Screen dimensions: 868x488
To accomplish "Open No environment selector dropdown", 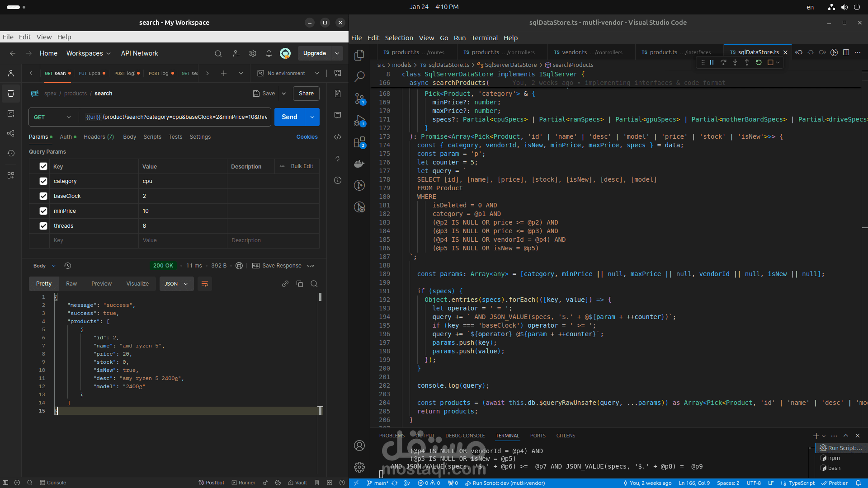I will click(x=289, y=73).
